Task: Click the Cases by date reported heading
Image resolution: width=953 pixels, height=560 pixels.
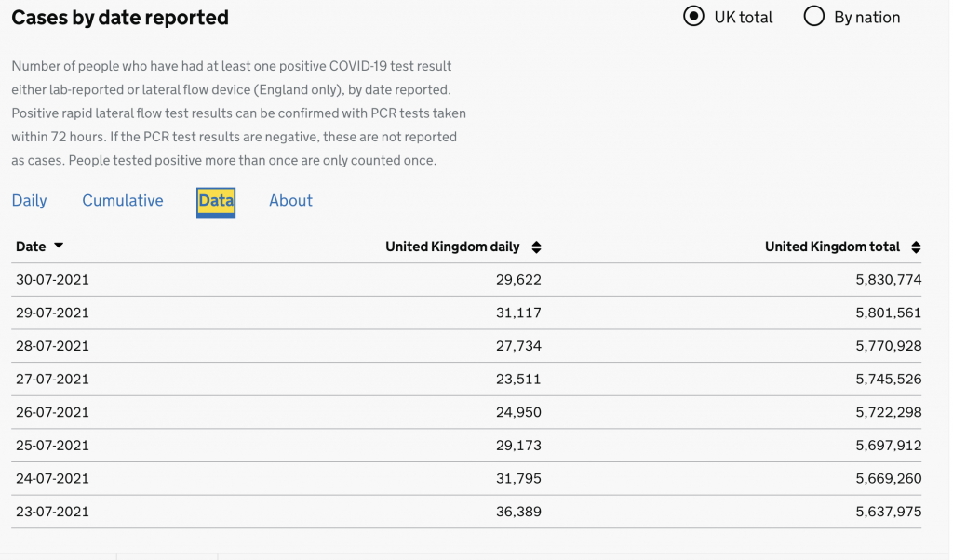Action: click(120, 17)
